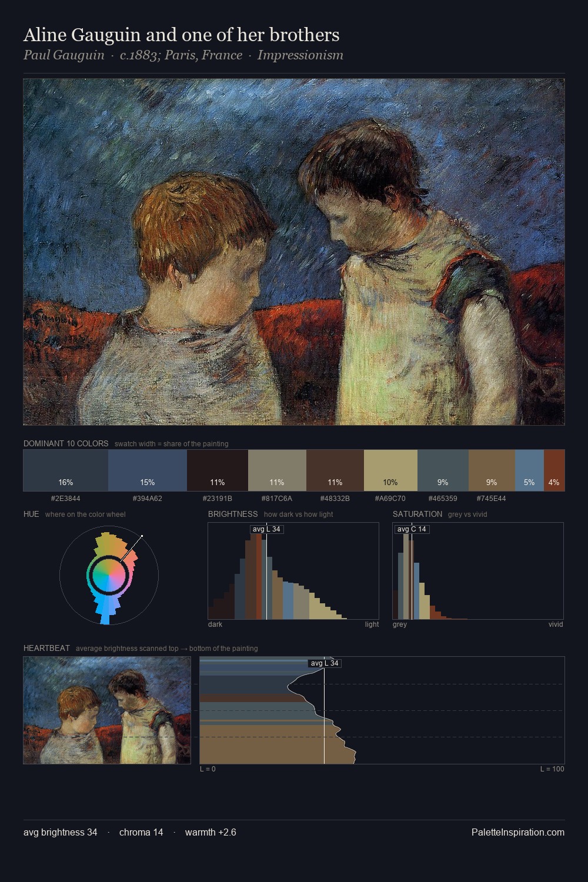The image size is (588, 882).
Task: Click the avg L 34 label in heartbeat chart
Action: click(325, 663)
